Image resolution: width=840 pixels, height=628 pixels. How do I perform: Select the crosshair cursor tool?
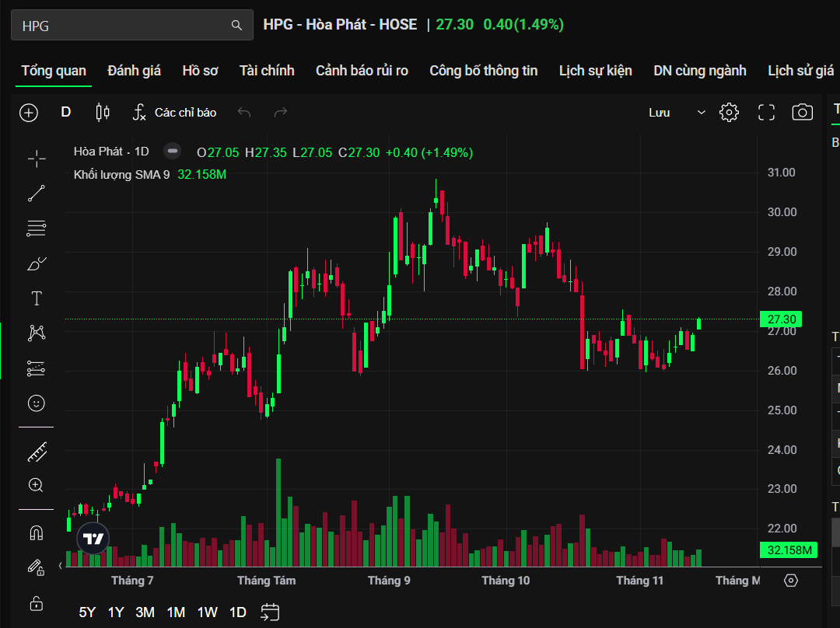[37, 159]
